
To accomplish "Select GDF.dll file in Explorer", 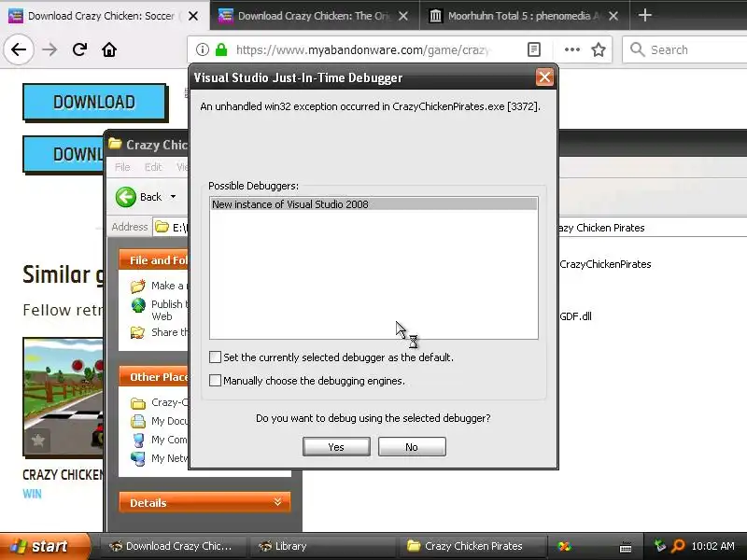I will click(575, 316).
